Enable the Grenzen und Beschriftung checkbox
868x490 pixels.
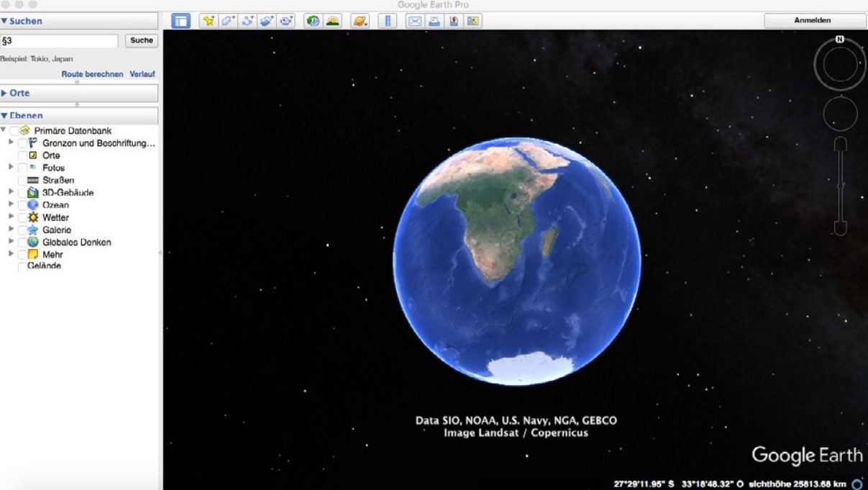click(22, 143)
